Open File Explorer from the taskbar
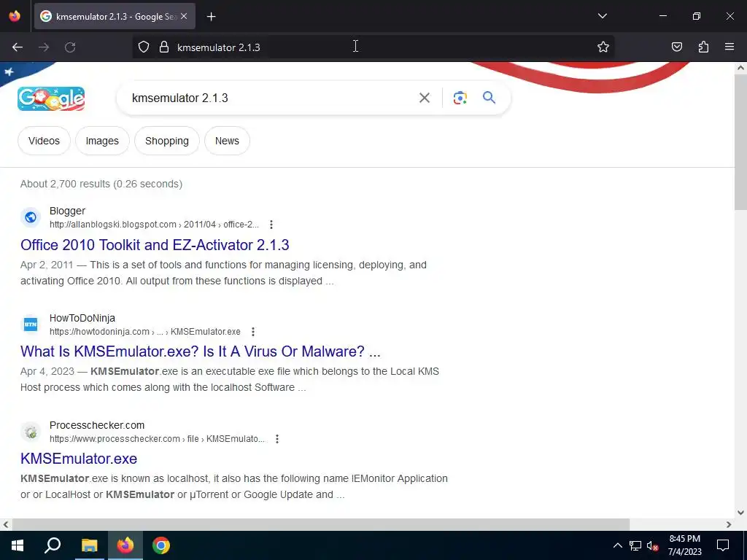 point(89,545)
